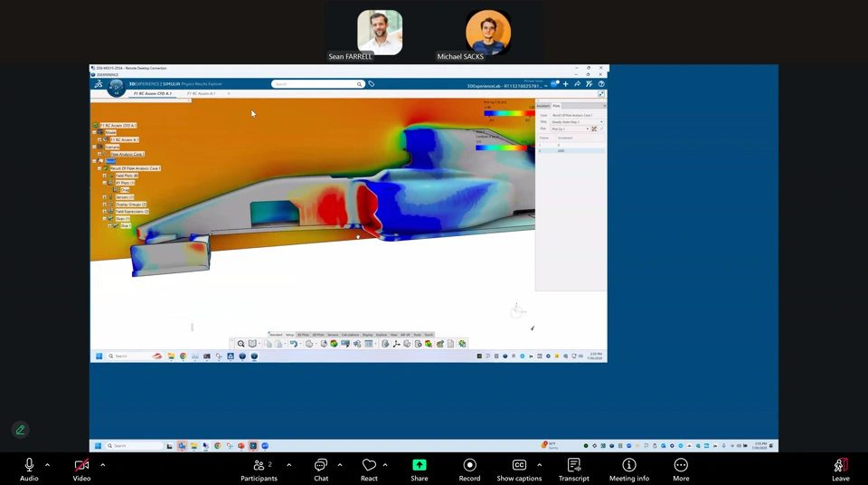Select frame 2 row with increment 2000
The height and width of the screenshot is (485, 868).
point(571,151)
